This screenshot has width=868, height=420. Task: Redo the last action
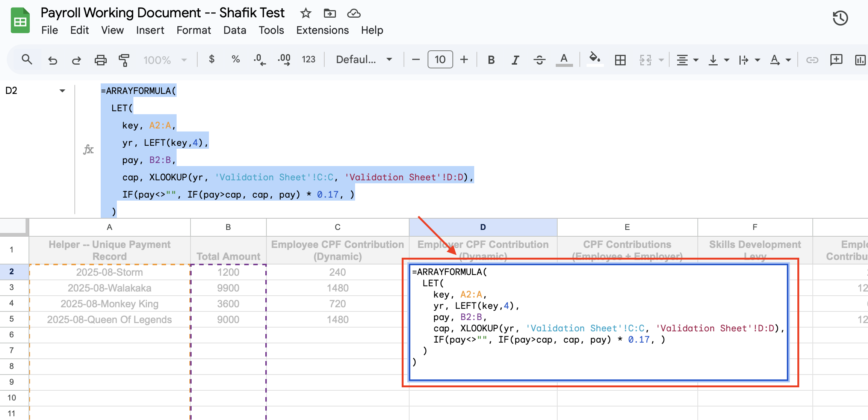pos(76,60)
